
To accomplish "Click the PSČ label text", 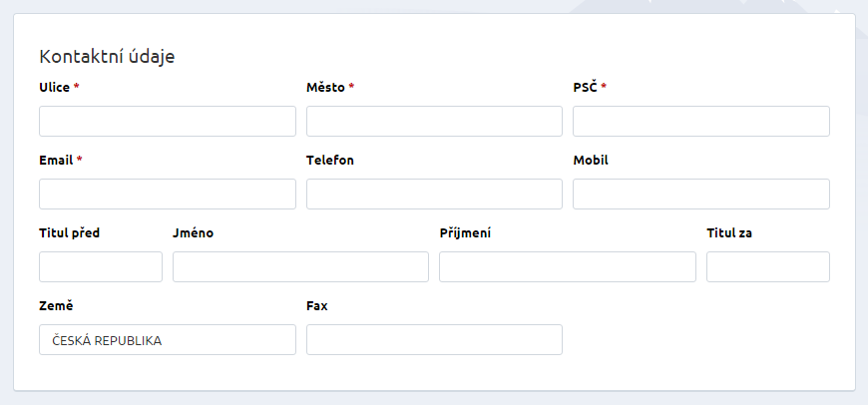I will click(585, 87).
